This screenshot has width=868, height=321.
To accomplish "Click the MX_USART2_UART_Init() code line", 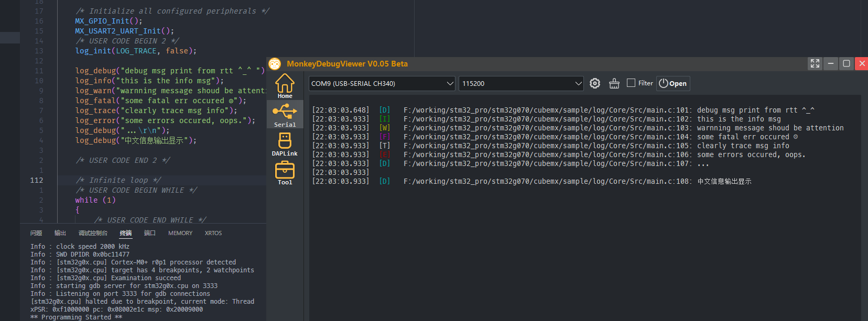I will coord(124,31).
